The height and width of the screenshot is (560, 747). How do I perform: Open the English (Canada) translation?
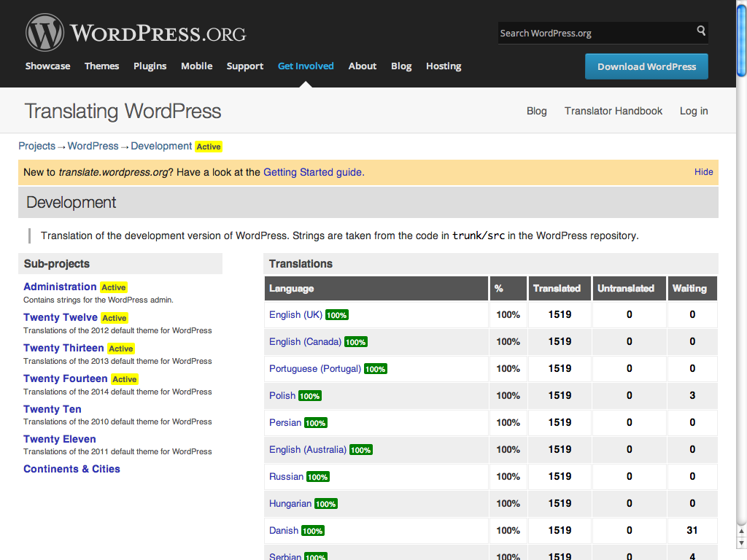tap(306, 342)
